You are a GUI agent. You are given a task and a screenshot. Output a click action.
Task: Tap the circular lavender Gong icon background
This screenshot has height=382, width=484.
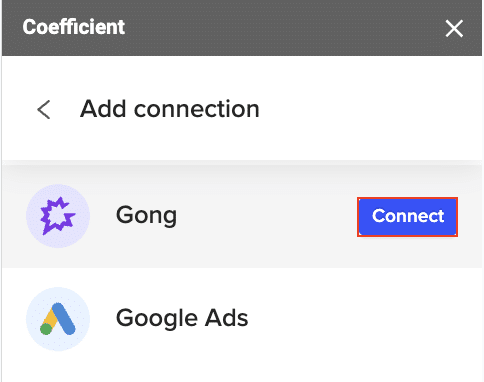pyautogui.click(x=58, y=216)
